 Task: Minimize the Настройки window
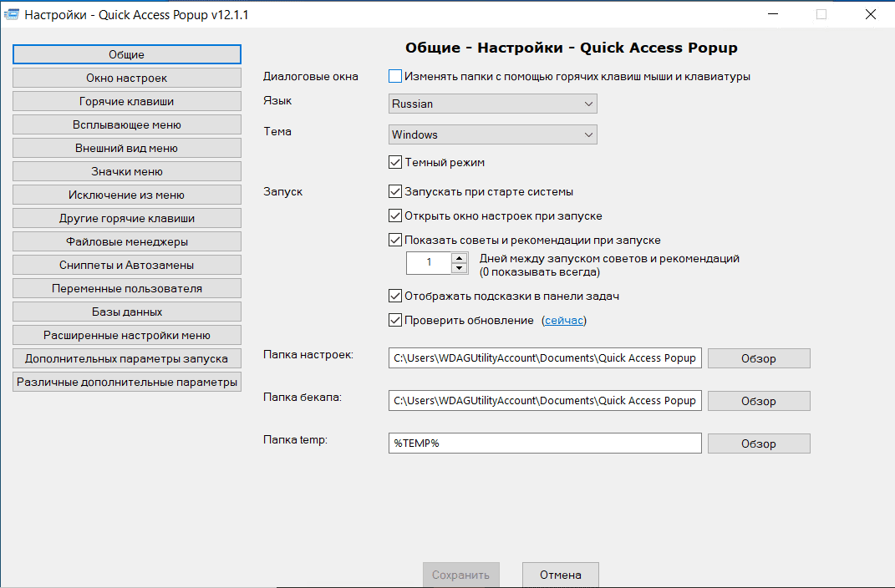pyautogui.click(x=773, y=14)
